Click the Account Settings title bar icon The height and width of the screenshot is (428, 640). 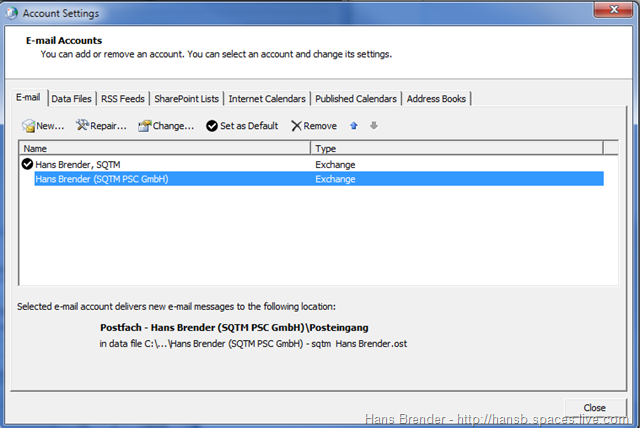pos(12,11)
